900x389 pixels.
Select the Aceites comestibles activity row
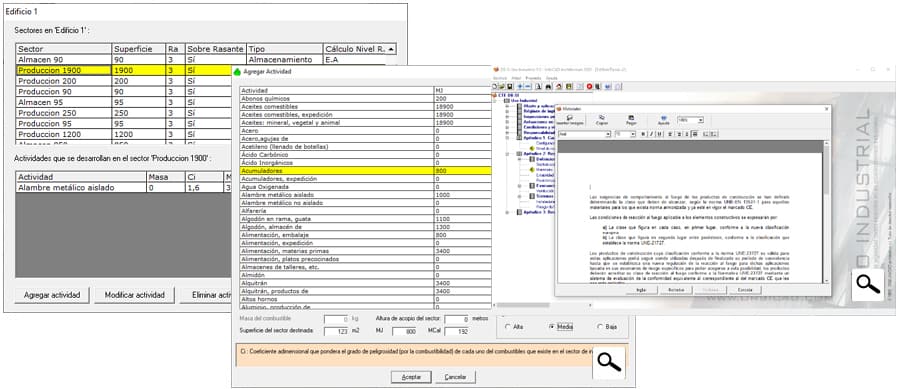tap(366, 107)
